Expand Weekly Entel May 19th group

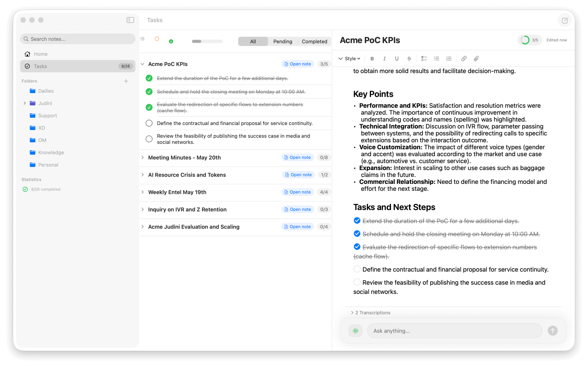point(142,192)
